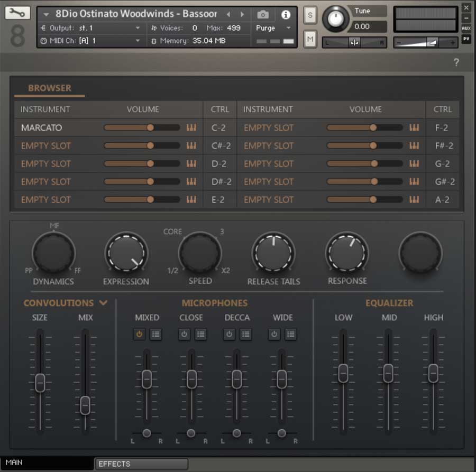Viewport: 476px width, 472px height.
Task: Adjust equalizer HIGH fader
Action: (x=433, y=373)
